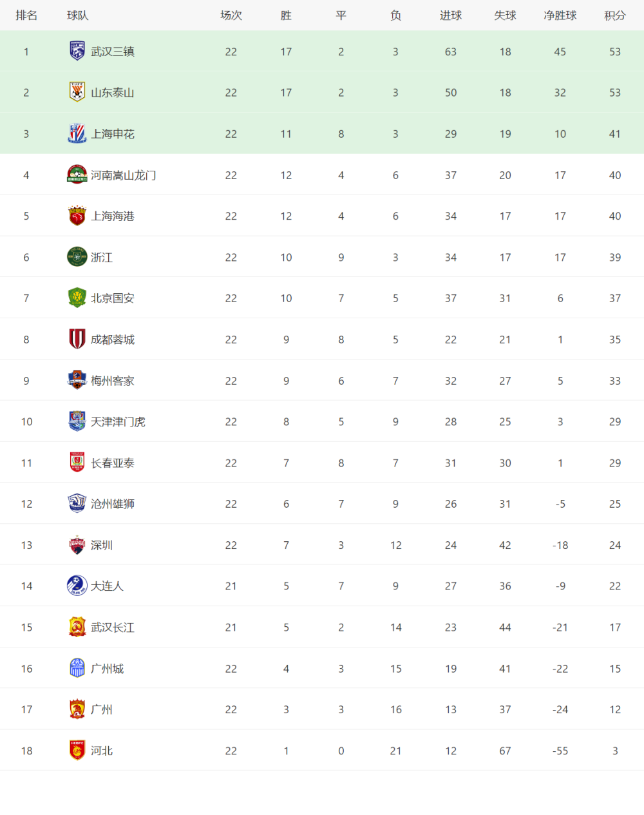
Task: Open the 沧州雄狮 team link
Action: pos(113,504)
